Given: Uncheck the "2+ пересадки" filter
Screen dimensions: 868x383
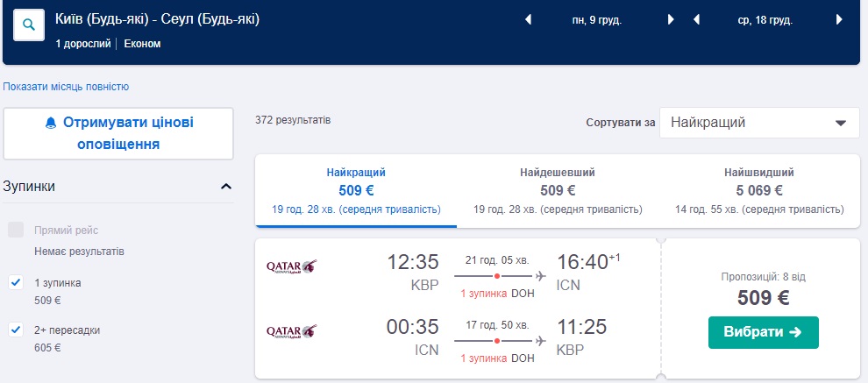Looking at the screenshot, I should pyautogui.click(x=16, y=330).
